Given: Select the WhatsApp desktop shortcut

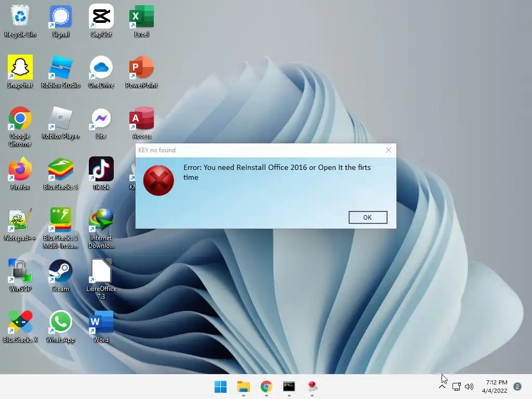Looking at the screenshot, I should (60, 326).
